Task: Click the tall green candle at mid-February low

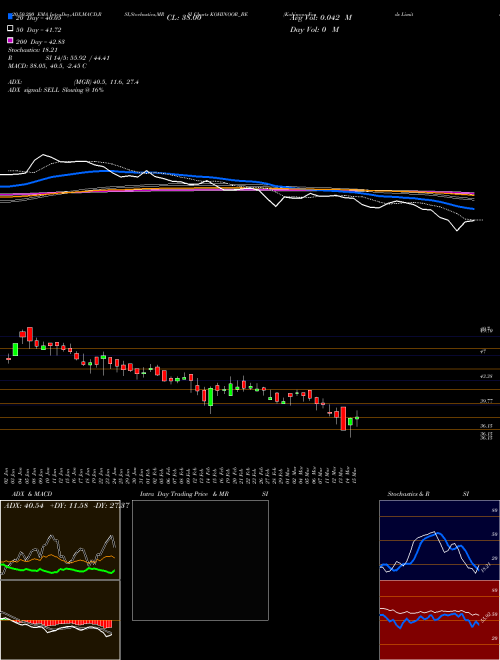Action: point(210,397)
